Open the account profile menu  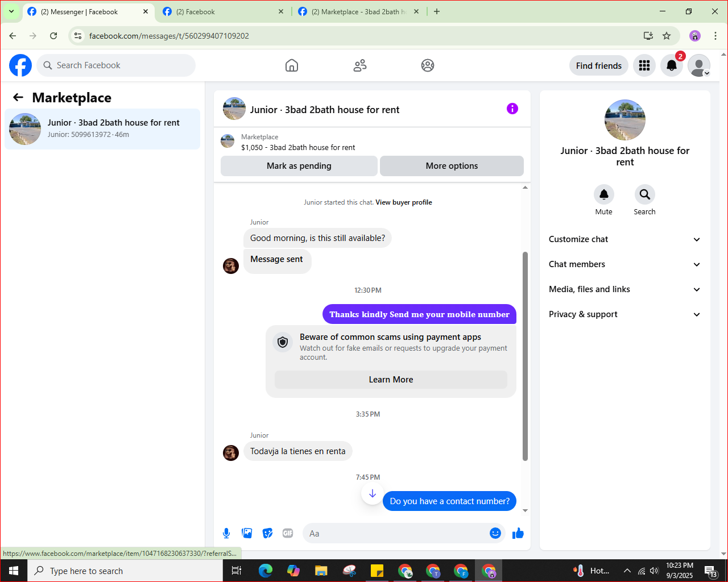pyautogui.click(x=699, y=65)
